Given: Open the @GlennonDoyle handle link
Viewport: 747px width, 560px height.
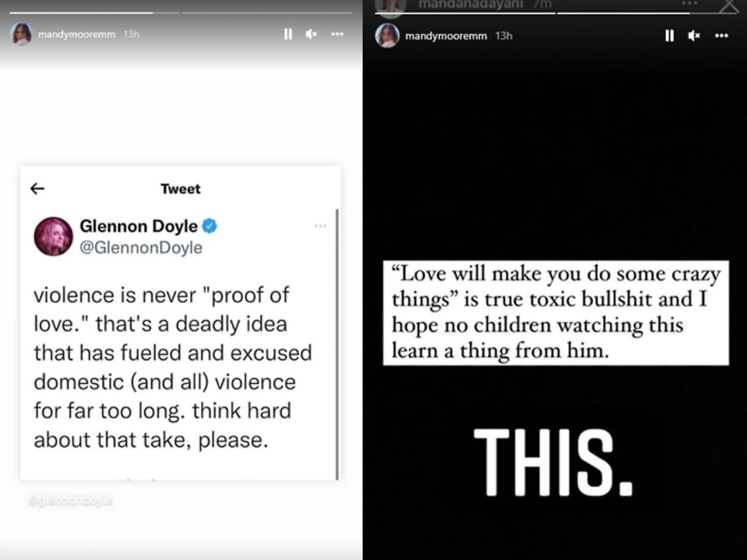Looking at the screenshot, I should point(141,248).
